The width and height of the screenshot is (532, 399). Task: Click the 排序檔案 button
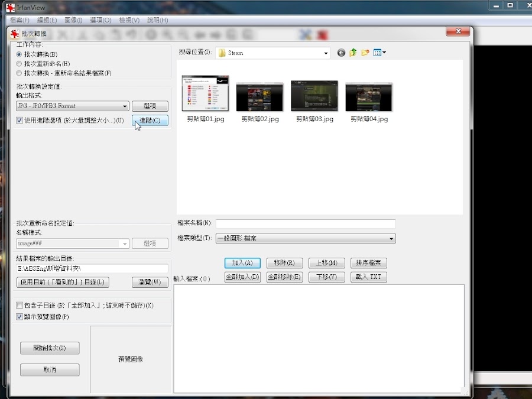(368, 263)
